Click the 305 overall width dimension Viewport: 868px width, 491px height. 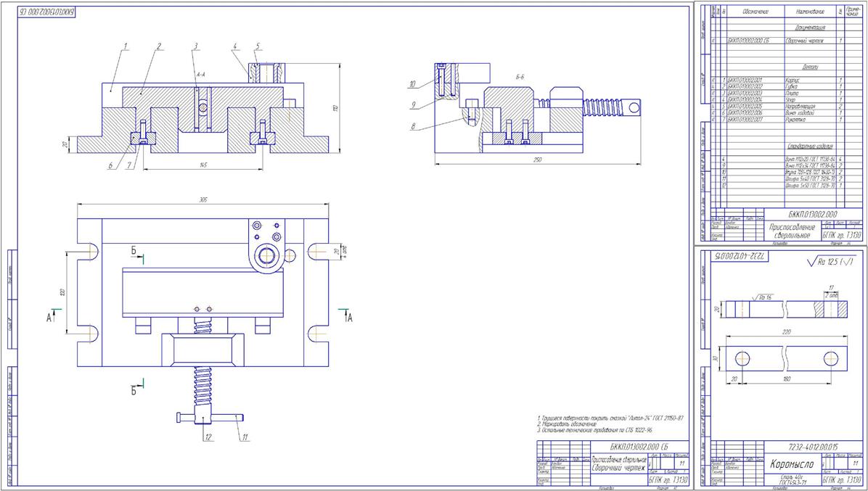point(203,199)
